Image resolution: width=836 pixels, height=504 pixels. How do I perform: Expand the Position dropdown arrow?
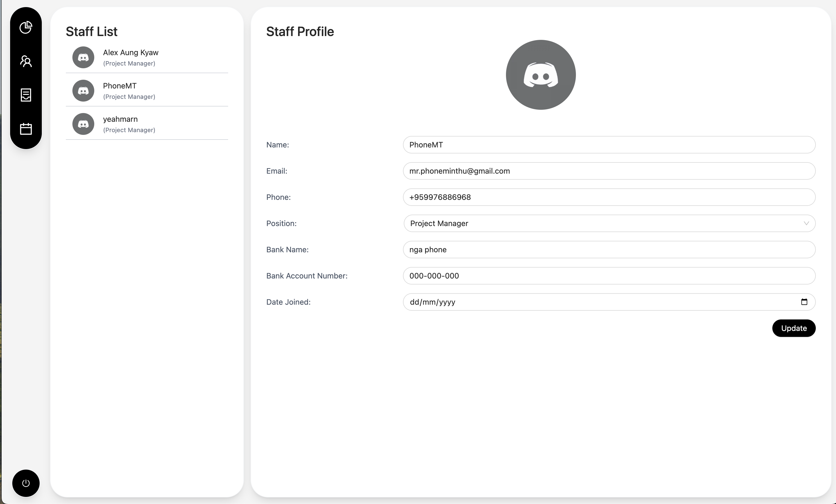(x=806, y=223)
